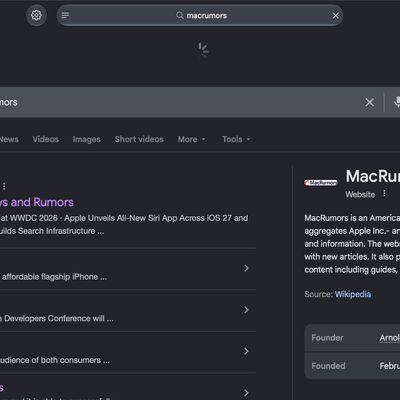Click the 'Founder' label in info card
This screenshot has height=400, width=400.
click(327, 338)
